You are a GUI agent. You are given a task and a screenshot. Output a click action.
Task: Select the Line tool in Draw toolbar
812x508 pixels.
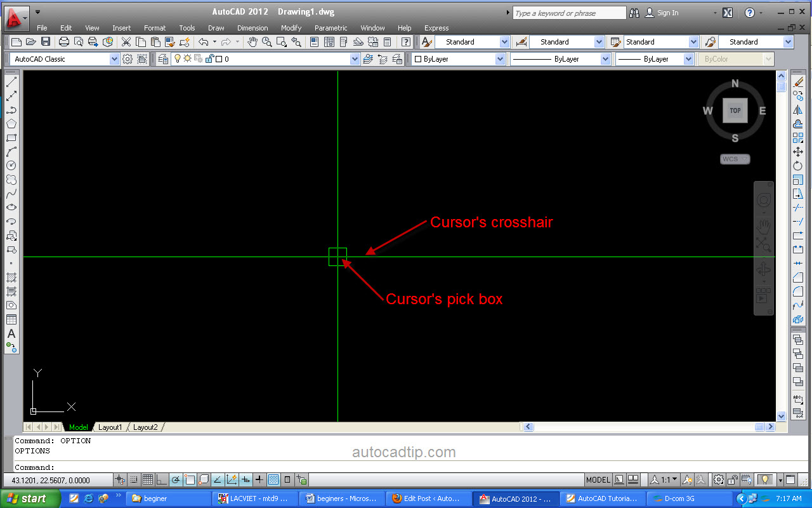tap(11, 81)
